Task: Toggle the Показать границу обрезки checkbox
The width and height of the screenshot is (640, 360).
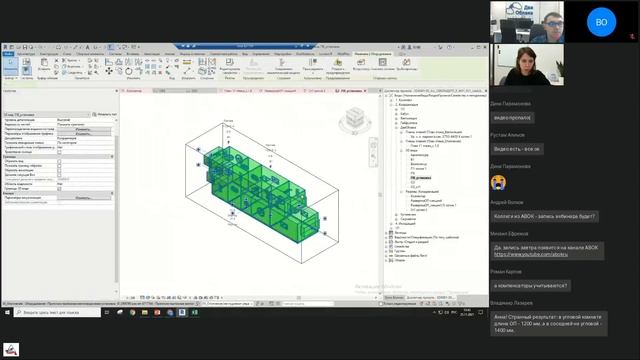Action: 59,166
